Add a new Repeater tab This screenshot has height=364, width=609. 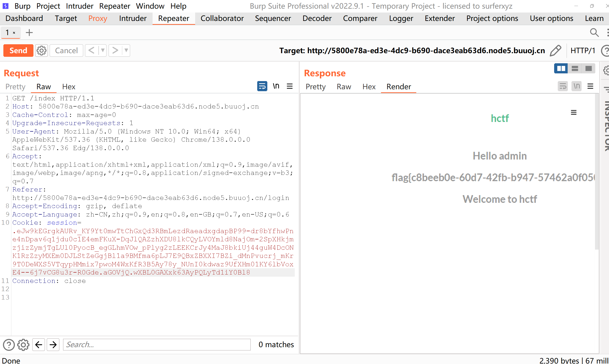(x=29, y=32)
